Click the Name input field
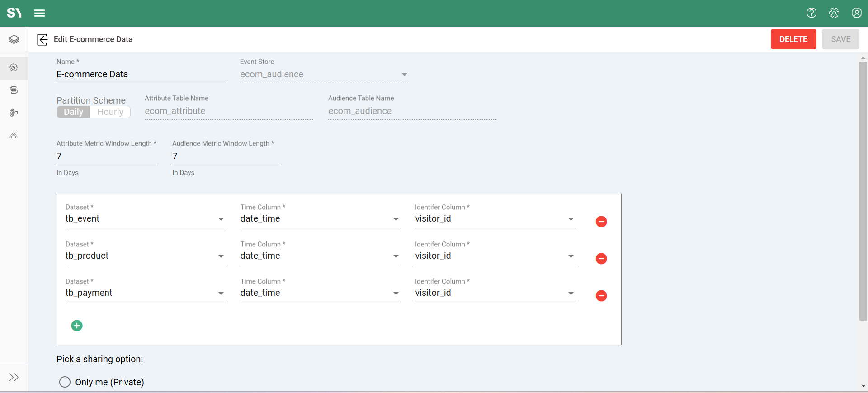This screenshot has width=868, height=393. (x=141, y=75)
